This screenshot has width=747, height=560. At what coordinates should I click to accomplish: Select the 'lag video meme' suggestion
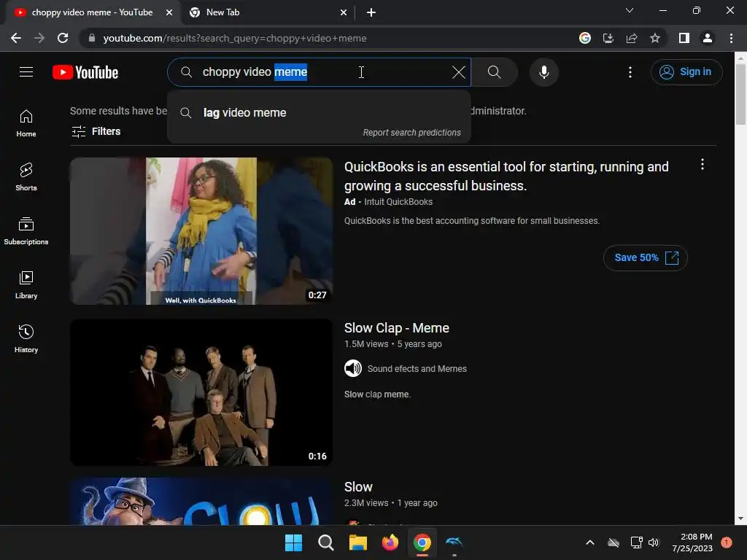coord(319,113)
